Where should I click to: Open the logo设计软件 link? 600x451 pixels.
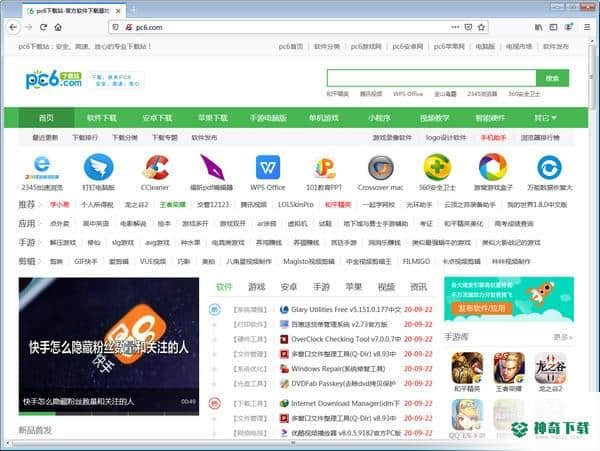(x=446, y=137)
